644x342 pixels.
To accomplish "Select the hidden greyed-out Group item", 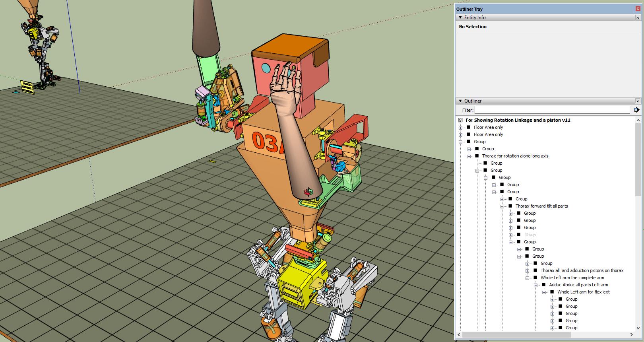I will point(530,235).
